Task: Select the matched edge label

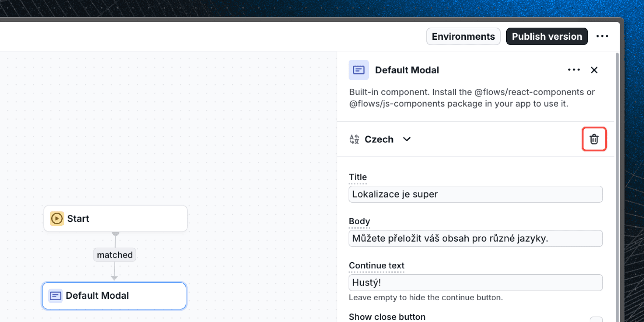Action: click(114, 255)
